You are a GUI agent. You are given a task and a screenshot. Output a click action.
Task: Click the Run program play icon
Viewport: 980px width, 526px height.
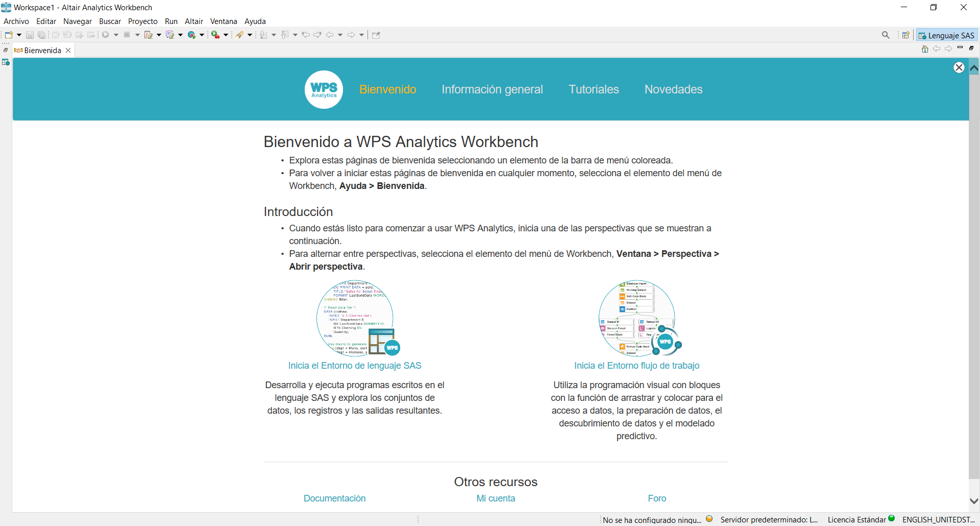click(x=105, y=35)
